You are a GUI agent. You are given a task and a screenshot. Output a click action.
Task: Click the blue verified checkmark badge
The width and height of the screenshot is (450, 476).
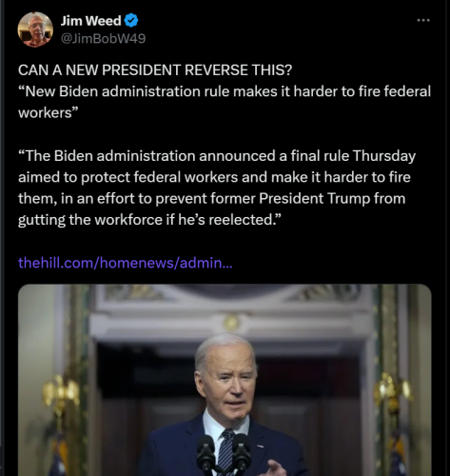[131, 21]
